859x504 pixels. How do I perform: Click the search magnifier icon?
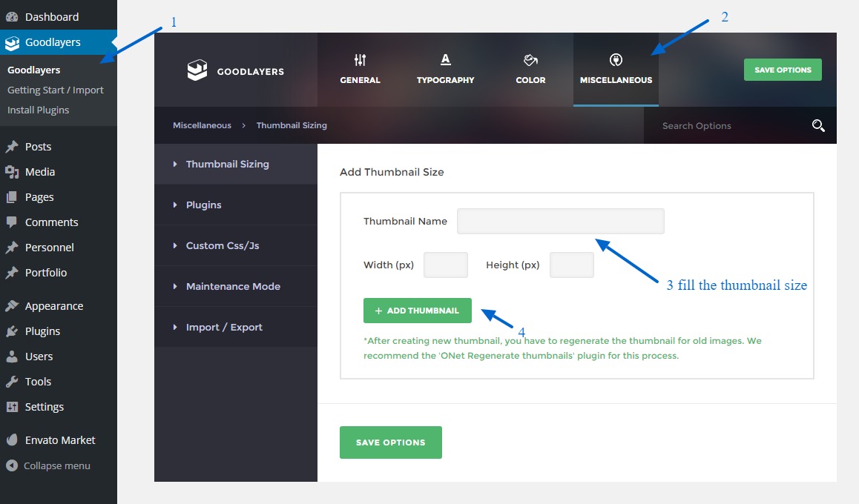click(818, 125)
